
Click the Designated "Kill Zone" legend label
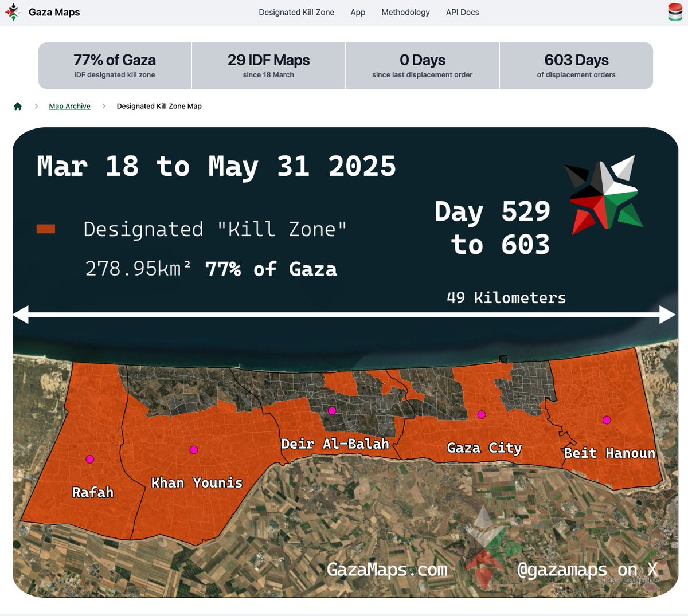(x=215, y=229)
